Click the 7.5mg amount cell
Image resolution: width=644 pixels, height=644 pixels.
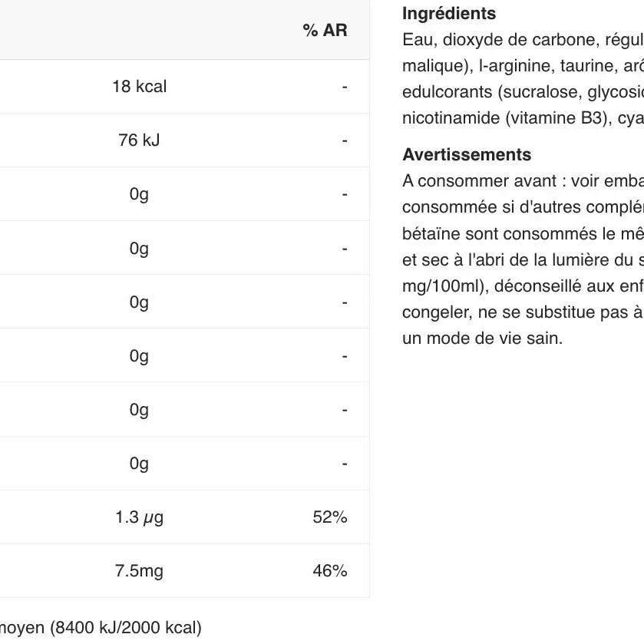(139, 571)
